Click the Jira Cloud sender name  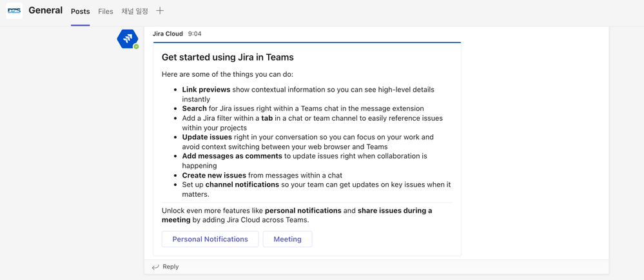[x=168, y=34]
